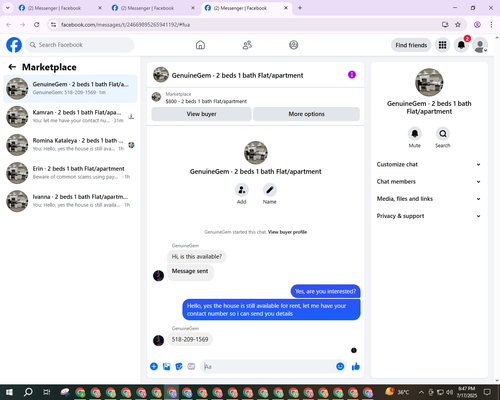Open the Romina Kataleya conversation

70,145
